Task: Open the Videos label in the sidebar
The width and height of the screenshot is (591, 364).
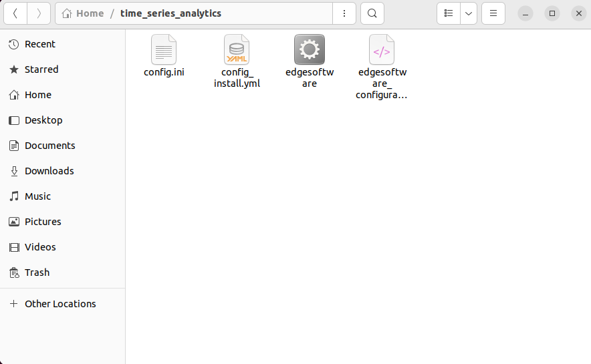Action: click(x=40, y=247)
